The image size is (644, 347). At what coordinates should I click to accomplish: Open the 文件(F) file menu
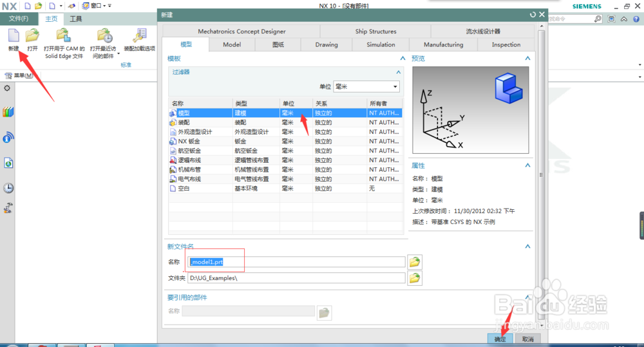tap(19, 19)
